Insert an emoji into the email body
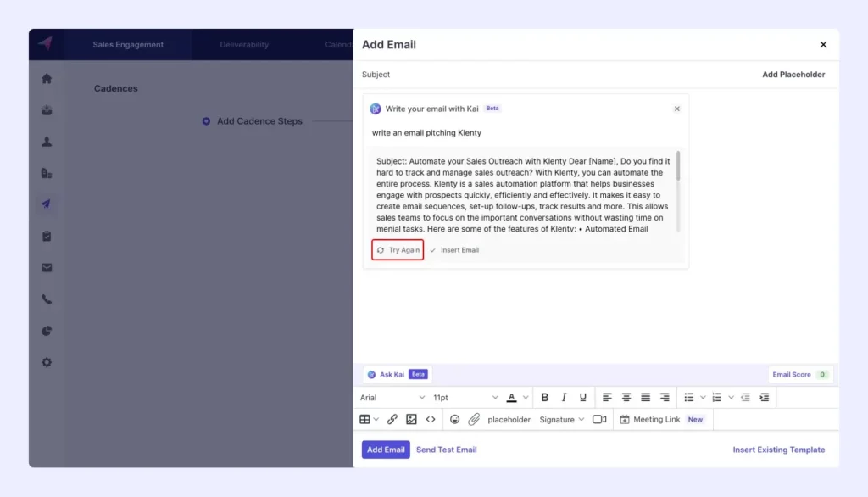This screenshot has height=497, width=868. [455, 418]
